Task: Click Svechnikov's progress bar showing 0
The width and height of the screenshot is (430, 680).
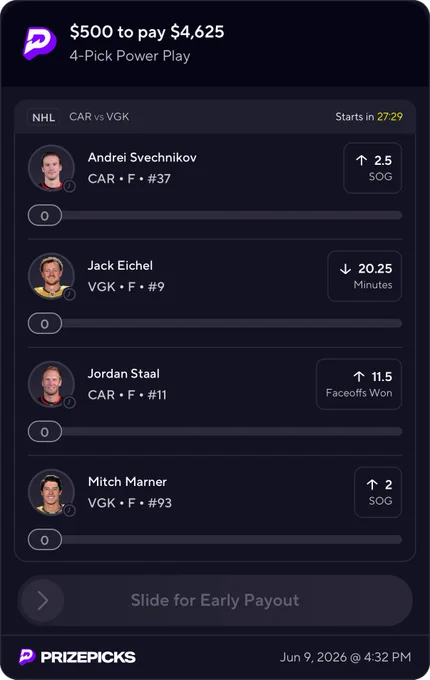Action: pos(215,215)
